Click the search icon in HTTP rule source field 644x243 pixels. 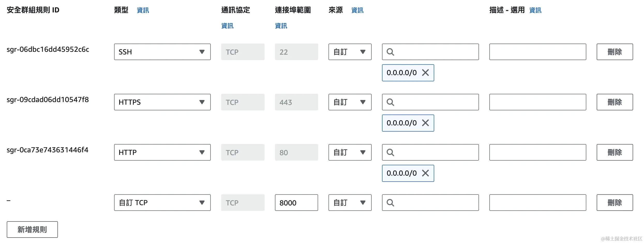(x=391, y=152)
